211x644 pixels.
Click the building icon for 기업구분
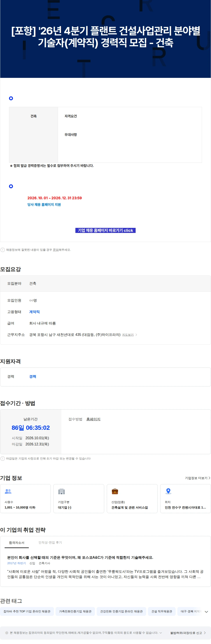click(61, 491)
